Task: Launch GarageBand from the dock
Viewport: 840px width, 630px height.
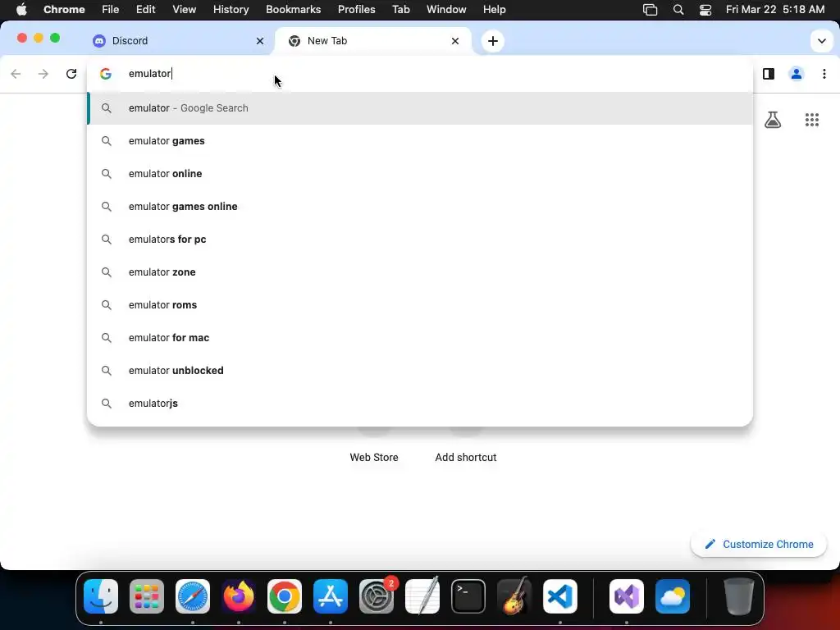Action: click(514, 596)
